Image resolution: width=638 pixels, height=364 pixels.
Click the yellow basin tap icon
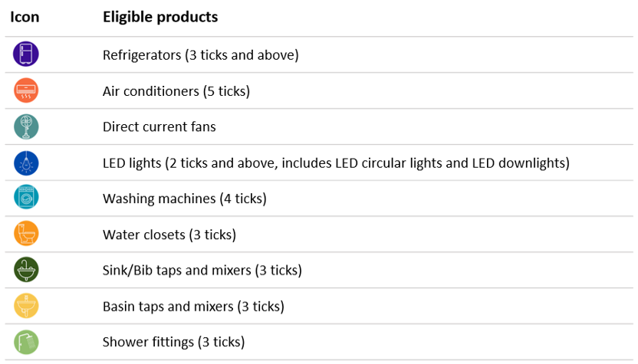pos(26,306)
